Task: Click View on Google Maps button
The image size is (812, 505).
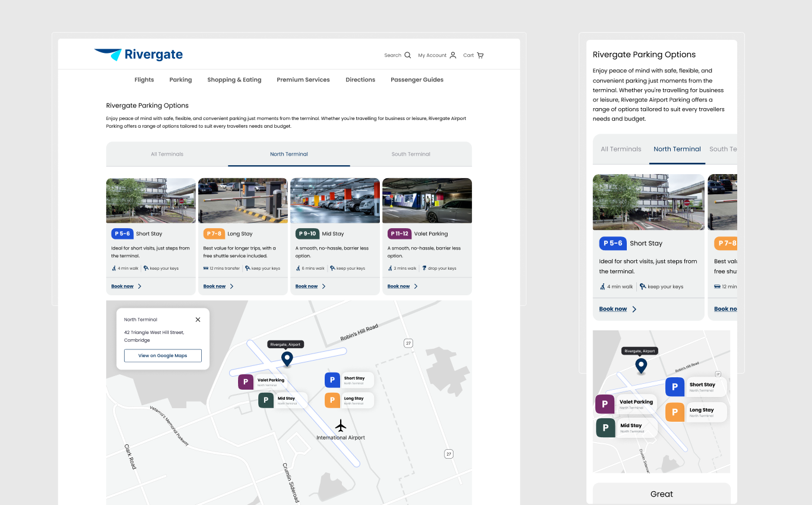Action: click(x=163, y=356)
